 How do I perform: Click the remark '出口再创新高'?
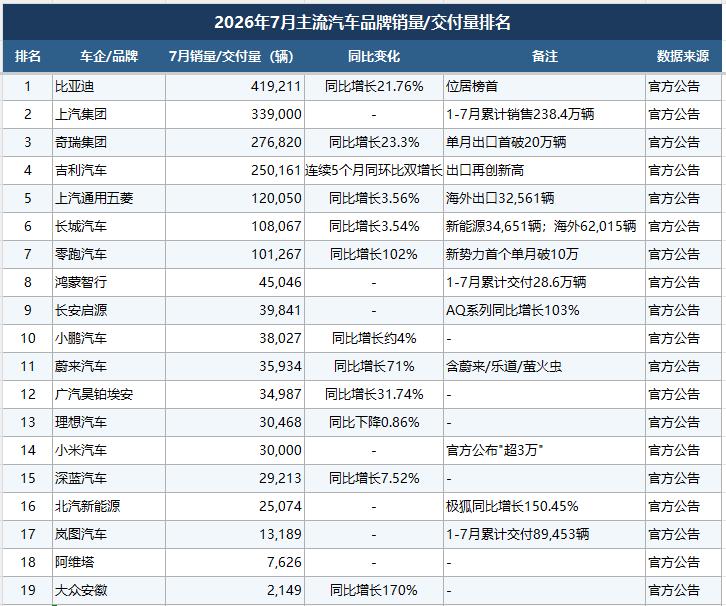(x=485, y=170)
